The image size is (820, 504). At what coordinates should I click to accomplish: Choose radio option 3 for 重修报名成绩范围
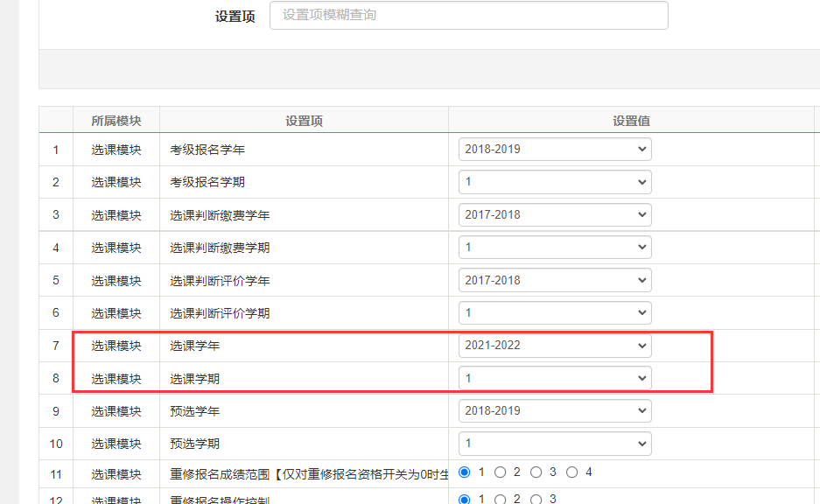536,472
